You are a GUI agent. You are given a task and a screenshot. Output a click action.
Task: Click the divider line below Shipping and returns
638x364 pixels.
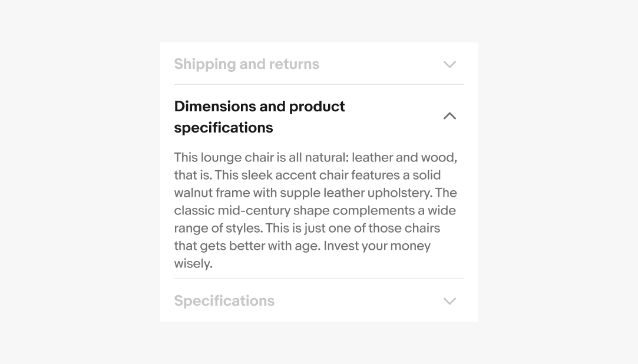(319, 84)
